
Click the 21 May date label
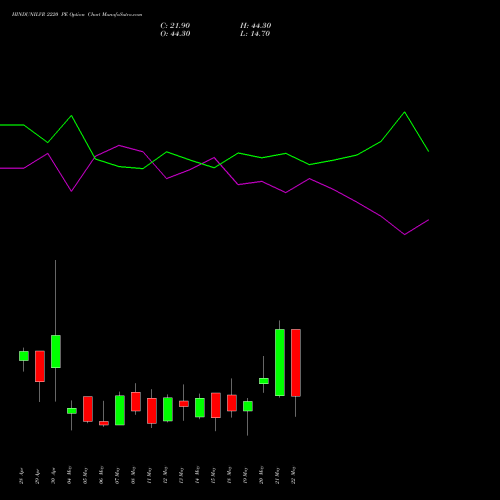[278, 475]
